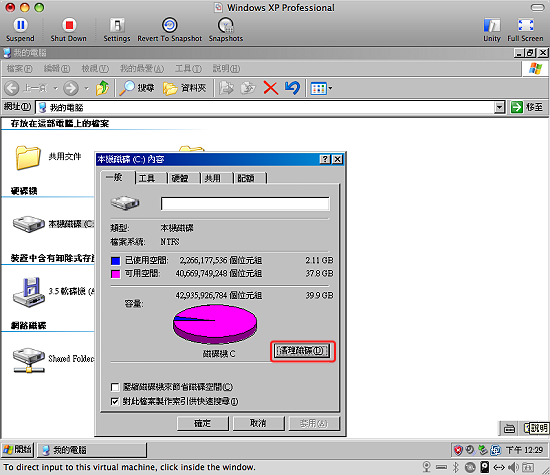Click the Move To toolbar icon
550x475 pixels.
(226, 88)
